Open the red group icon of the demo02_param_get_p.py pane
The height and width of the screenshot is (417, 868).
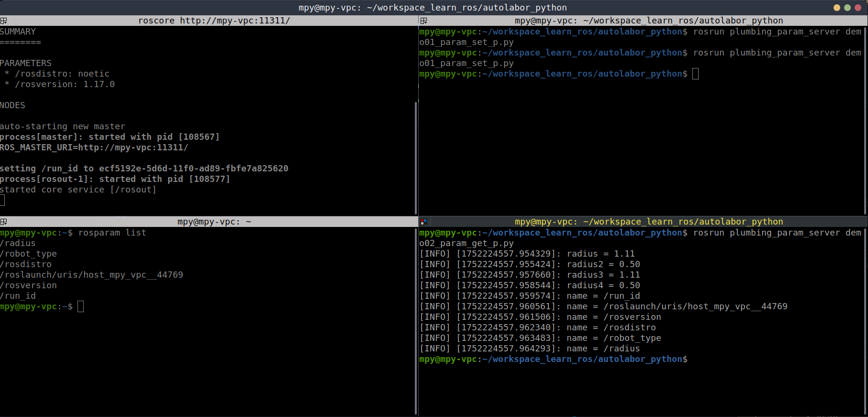(423, 222)
